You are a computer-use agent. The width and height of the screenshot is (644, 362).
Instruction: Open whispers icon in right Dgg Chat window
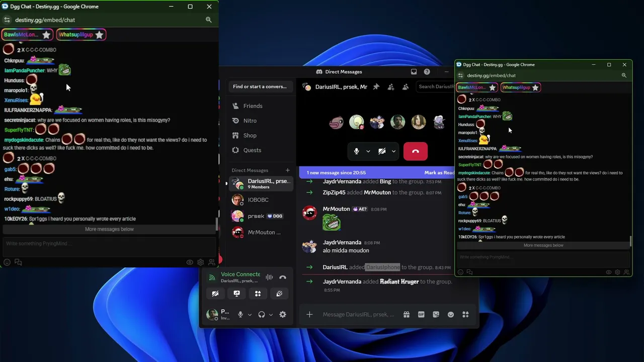(x=469, y=272)
